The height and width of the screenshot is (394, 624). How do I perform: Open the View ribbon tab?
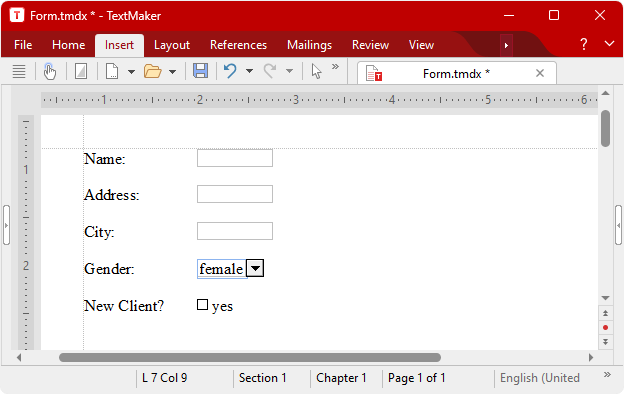(421, 45)
